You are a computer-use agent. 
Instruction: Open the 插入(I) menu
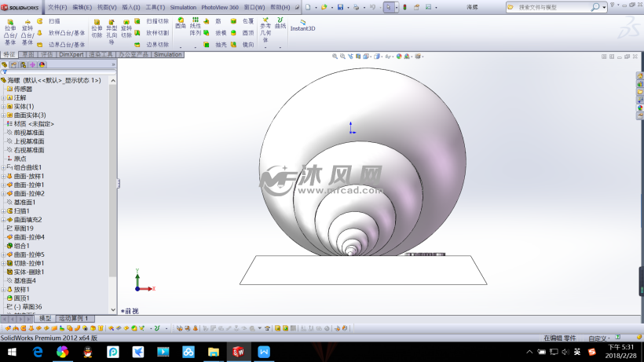pos(131,7)
